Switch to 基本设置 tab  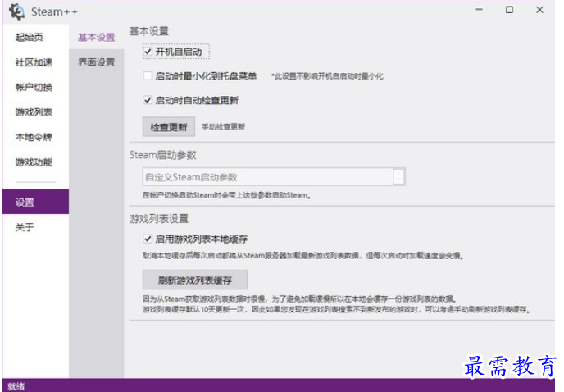point(97,37)
